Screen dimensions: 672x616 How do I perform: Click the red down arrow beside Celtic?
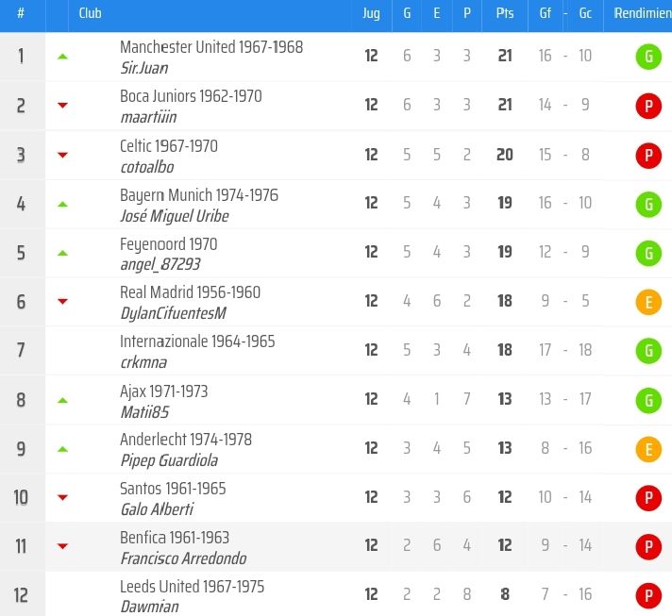(63, 155)
